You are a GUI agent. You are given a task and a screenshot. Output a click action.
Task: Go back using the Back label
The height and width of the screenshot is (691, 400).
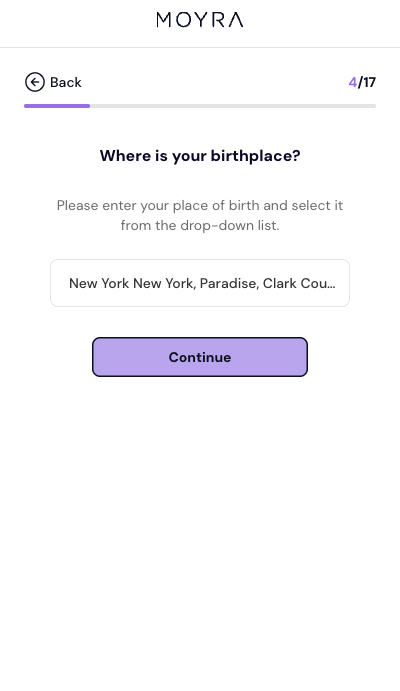coord(66,82)
